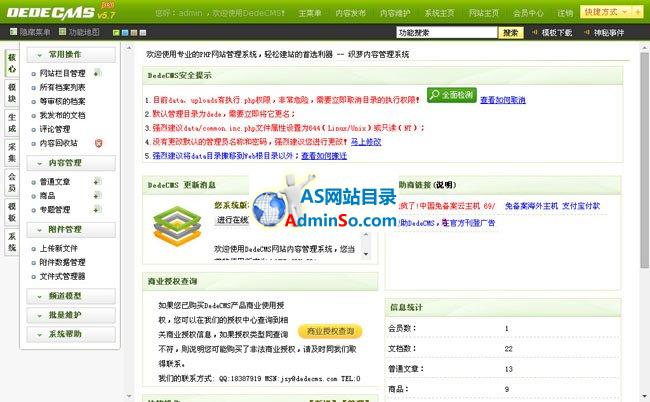Open the 快捷方式 shortcuts dropdown
Screen dimensions: 650x402
[x=606, y=12]
